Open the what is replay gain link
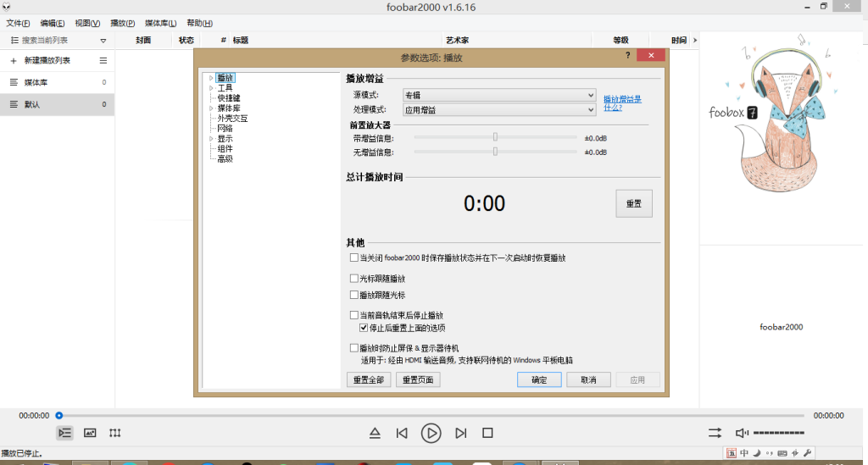The height and width of the screenshot is (465, 868). (x=622, y=102)
